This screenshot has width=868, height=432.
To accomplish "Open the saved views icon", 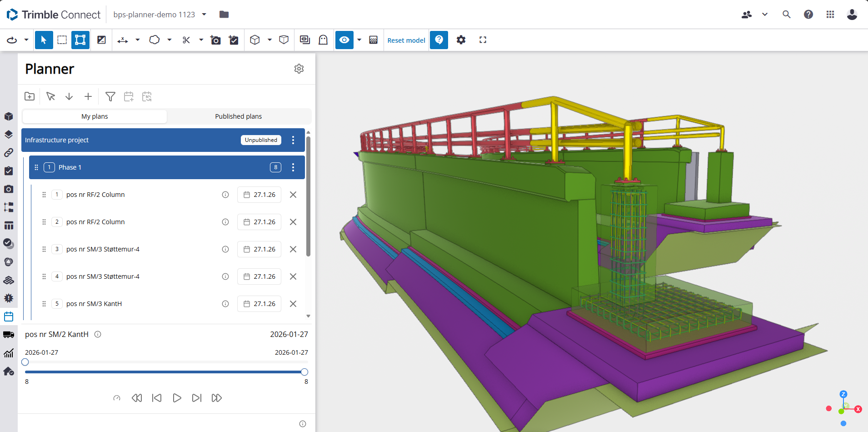I will coord(305,40).
